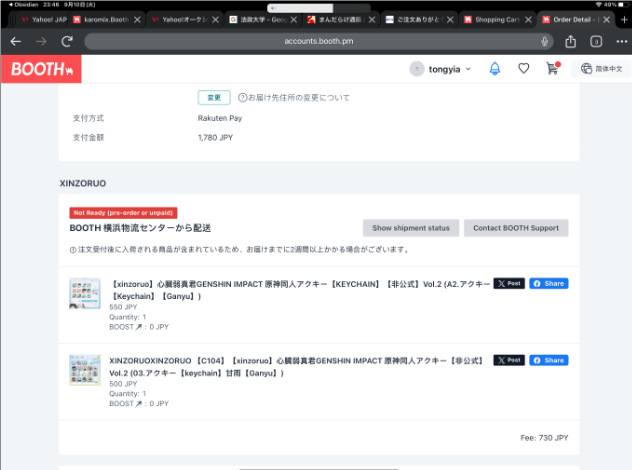Viewport: 632px width, 470px height.
Task: Click the XINZORUO shop name
Action: click(x=83, y=183)
